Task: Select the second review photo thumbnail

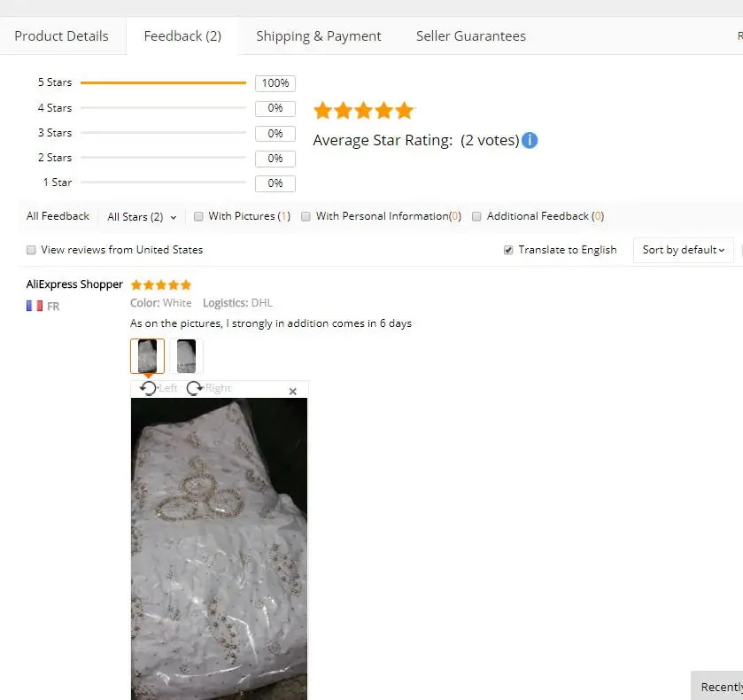Action: click(x=186, y=356)
